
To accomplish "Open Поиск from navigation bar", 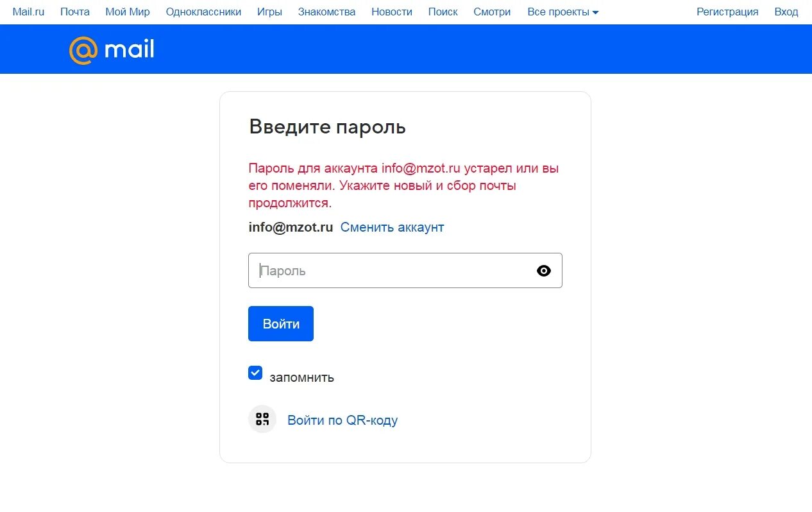I will [x=443, y=12].
